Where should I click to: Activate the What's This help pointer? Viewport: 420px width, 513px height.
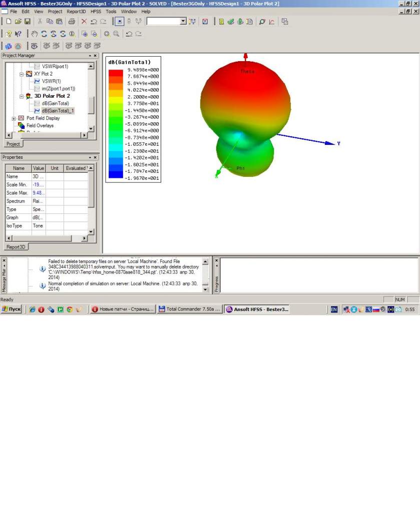19,34
